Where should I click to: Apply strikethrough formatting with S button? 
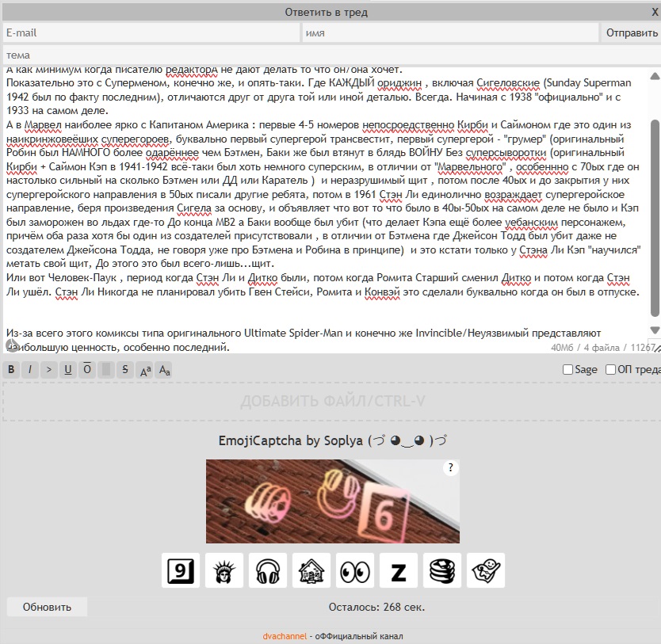125,370
